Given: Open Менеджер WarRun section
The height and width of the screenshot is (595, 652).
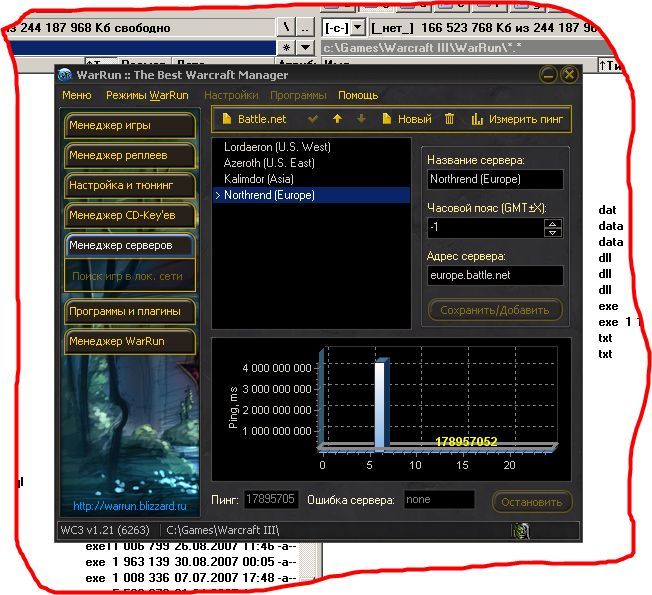Looking at the screenshot, I should [x=130, y=341].
